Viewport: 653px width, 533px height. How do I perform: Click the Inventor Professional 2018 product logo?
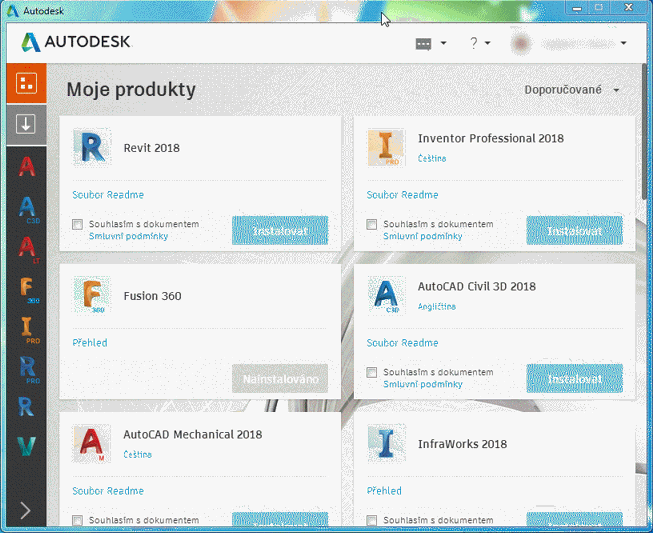(x=386, y=147)
